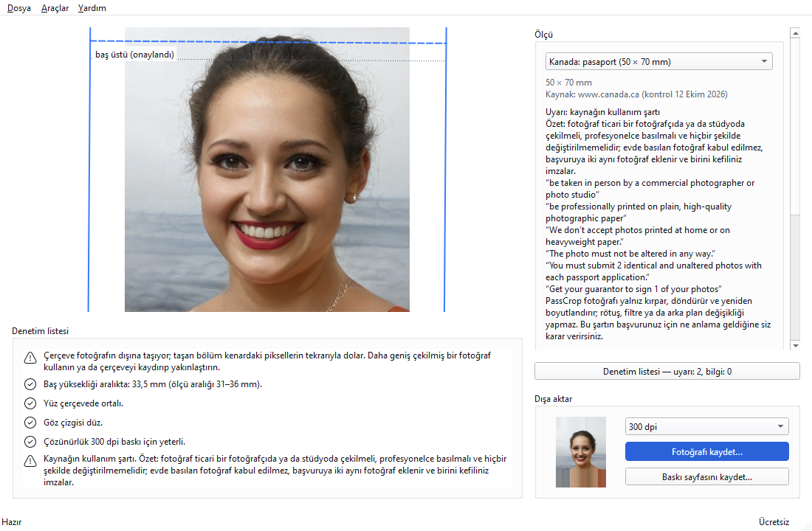This screenshot has width=812, height=531.
Task: Click the blue dashed crop top line
Action: tap(268, 42)
